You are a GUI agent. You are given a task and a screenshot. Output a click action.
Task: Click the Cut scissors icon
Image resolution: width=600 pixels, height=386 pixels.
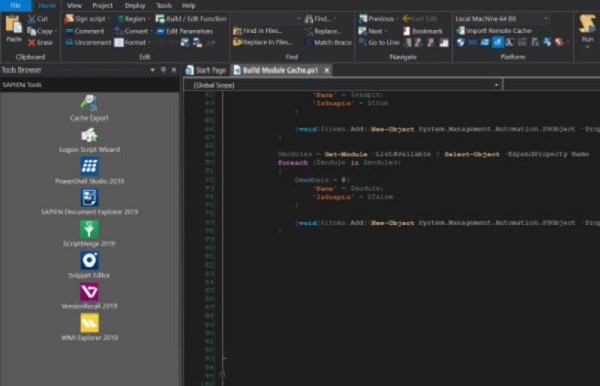point(31,19)
